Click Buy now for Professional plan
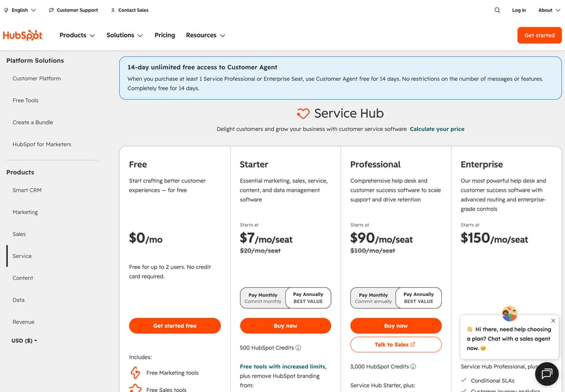The image size is (565, 392). [395, 326]
